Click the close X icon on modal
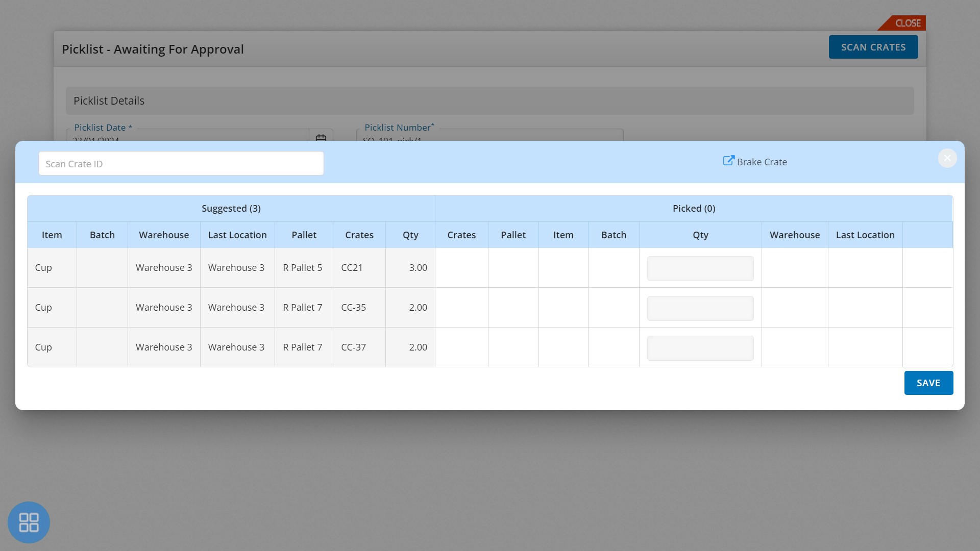980x551 pixels. (947, 158)
